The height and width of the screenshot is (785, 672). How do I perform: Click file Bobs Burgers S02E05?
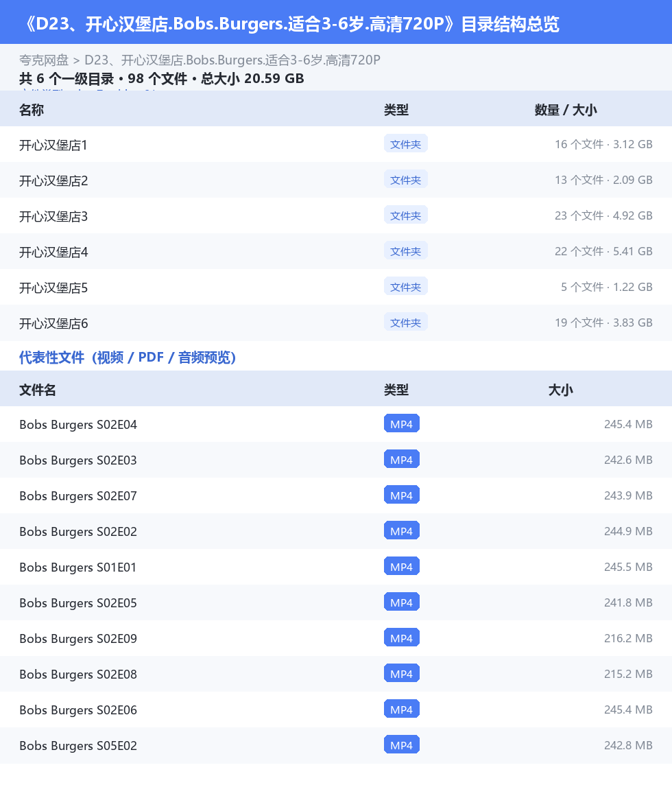[x=78, y=602]
